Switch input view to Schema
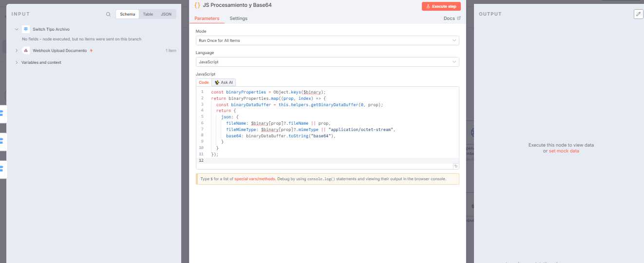 coord(128,14)
